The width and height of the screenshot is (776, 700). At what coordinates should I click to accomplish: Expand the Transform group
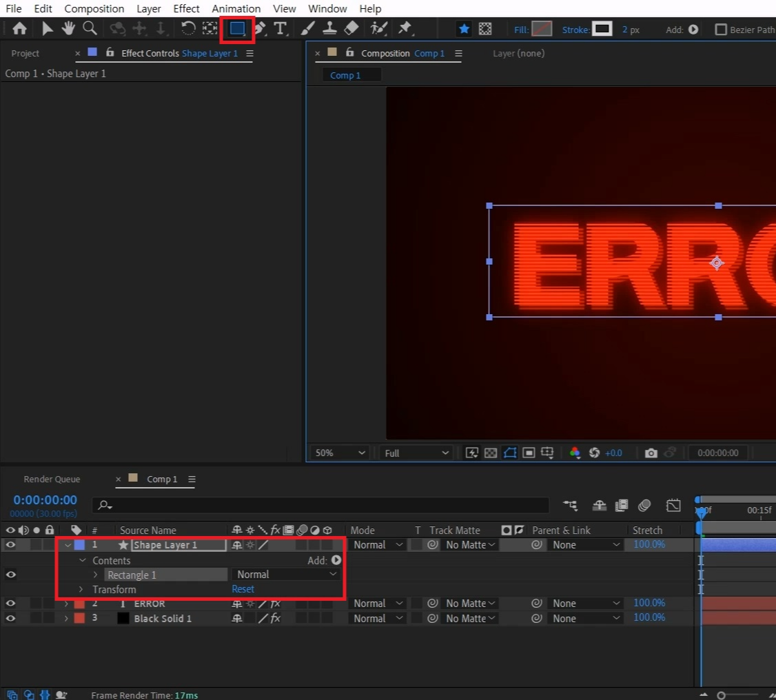pos(81,590)
